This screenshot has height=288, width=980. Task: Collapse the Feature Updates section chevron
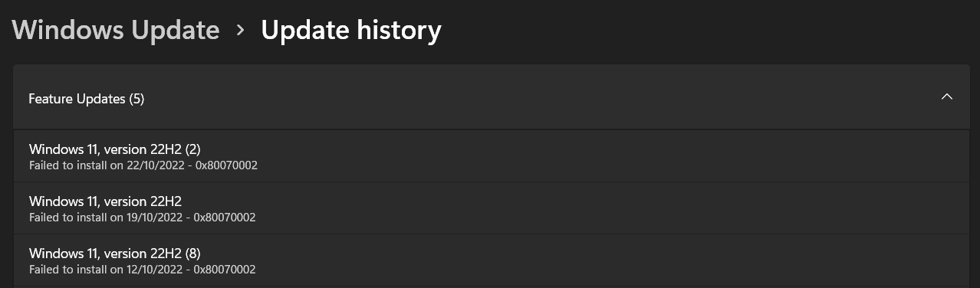[x=947, y=97]
